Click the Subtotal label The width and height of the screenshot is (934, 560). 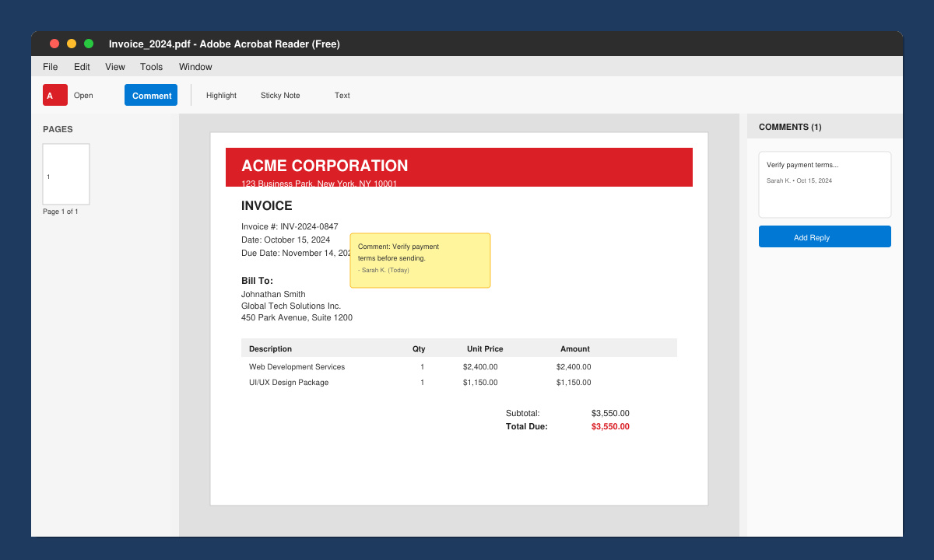click(522, 413)
